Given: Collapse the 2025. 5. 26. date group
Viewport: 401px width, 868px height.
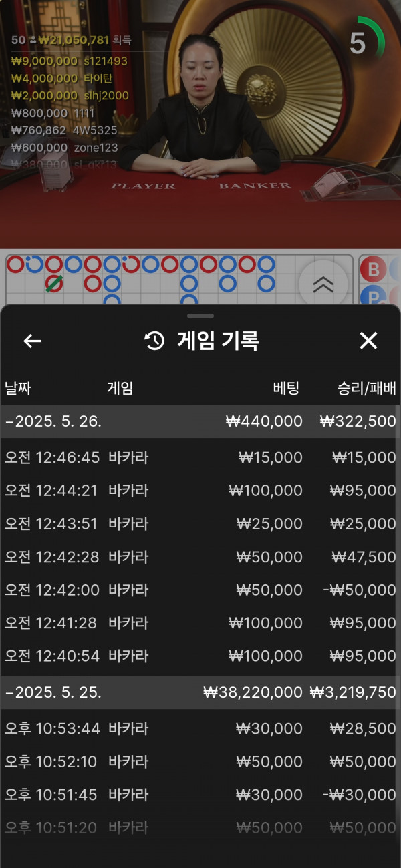Looking at the screenshot, I should [53, 421].
